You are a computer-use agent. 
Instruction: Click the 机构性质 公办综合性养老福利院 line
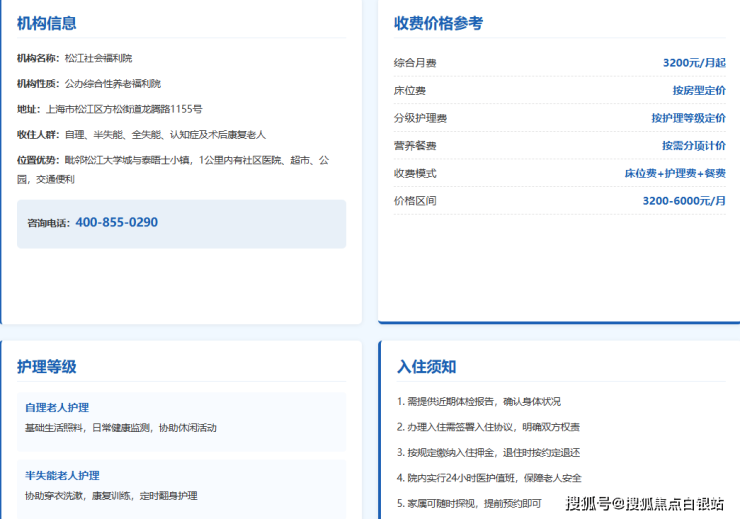[x=89, y=84]
